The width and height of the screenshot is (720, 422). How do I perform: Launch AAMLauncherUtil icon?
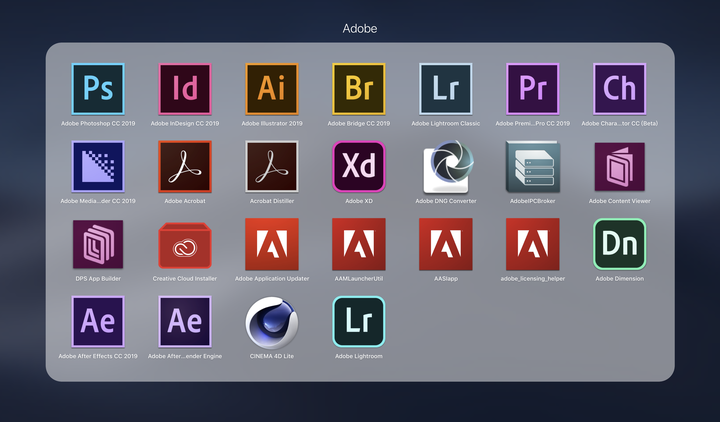[x=359, y=244]
